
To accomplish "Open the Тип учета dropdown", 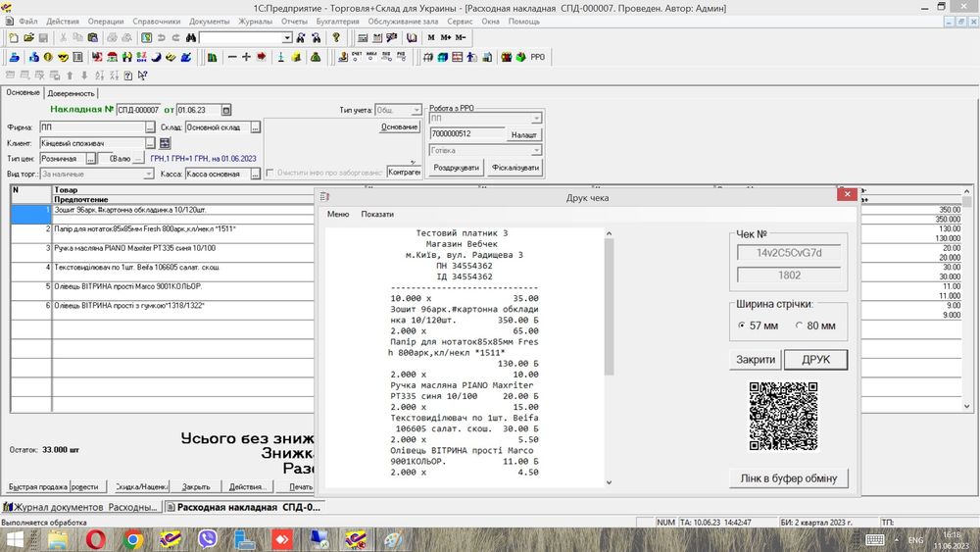I will coord(416,110).
